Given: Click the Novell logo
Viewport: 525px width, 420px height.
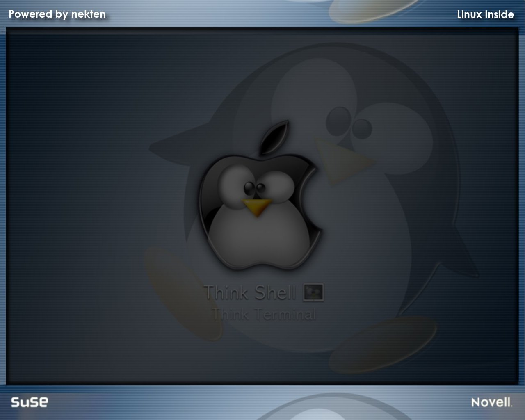Looking at the screenshot, I should pos(492,402).
